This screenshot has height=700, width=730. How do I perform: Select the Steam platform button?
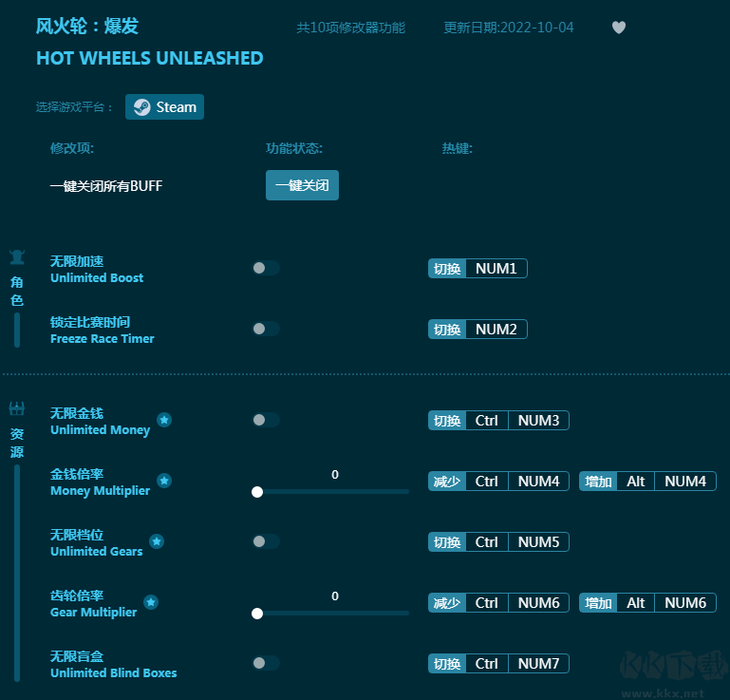pyautogui.click(x=164, y=107)
